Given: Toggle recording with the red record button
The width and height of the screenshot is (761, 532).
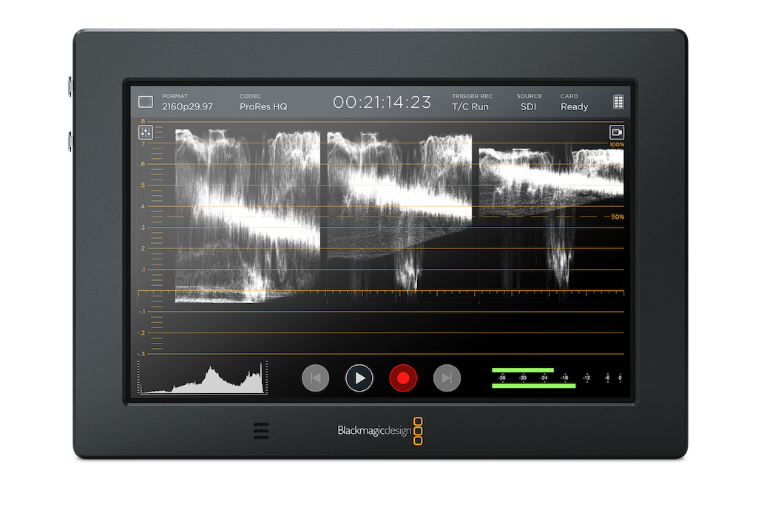Looking at the screenshot, I should pyautogui.click(x=403, y=378).
